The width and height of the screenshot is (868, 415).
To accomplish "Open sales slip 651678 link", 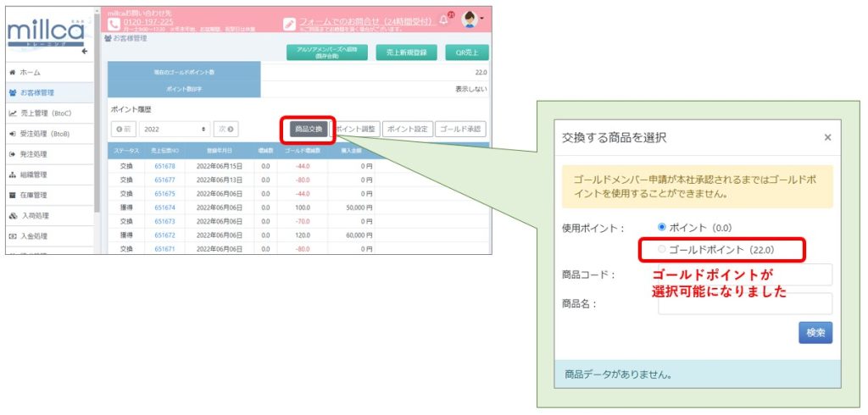I will [x=164, y=167].
